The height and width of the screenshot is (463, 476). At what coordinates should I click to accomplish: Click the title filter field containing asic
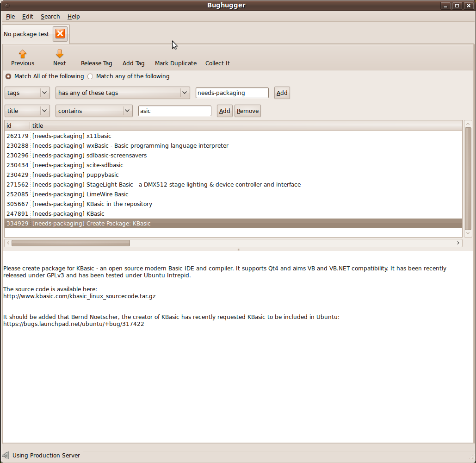coord(175,111)
